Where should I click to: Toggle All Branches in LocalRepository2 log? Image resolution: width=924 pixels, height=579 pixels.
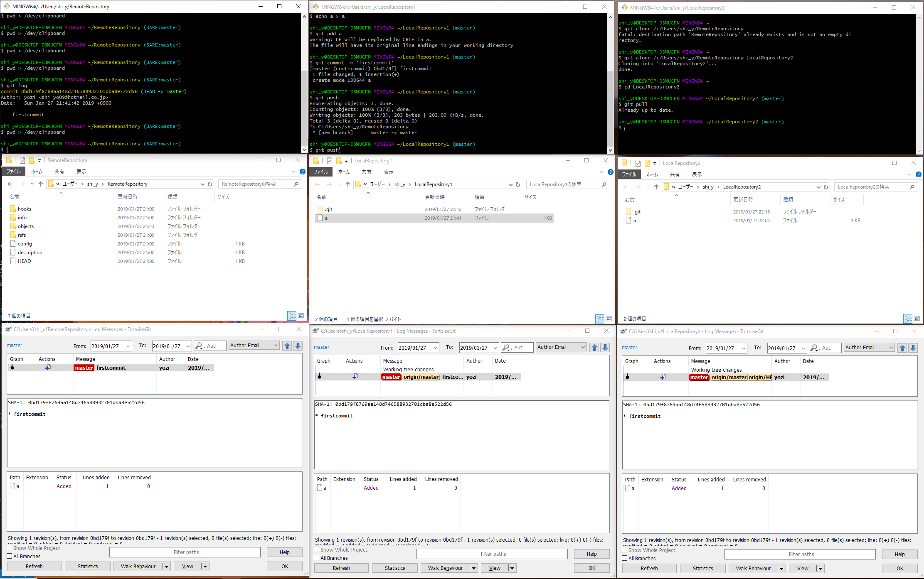[x=625, y=558]
